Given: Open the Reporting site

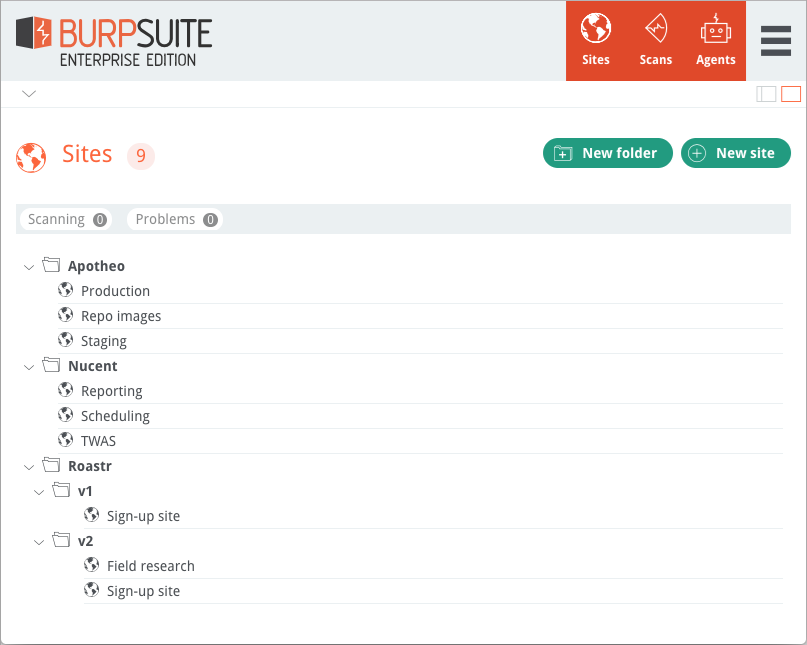Looking at the screenshot, I should coord(112,391).
